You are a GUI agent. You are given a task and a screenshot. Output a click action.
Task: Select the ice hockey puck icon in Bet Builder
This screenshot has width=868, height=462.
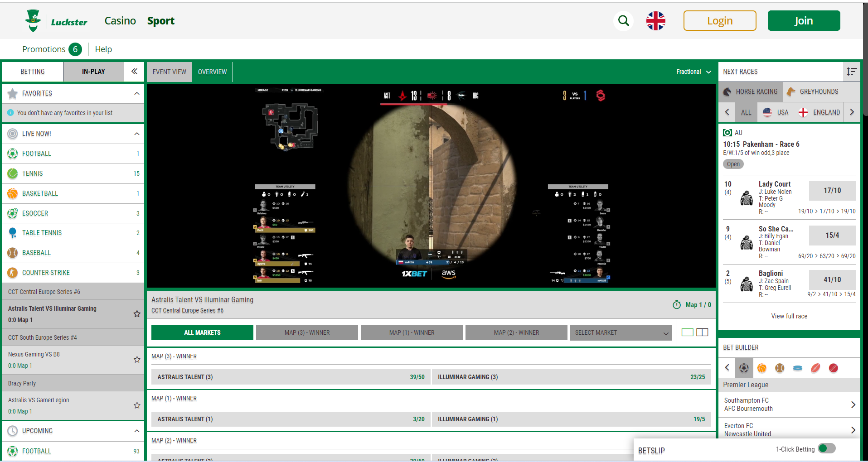point(797,368)
